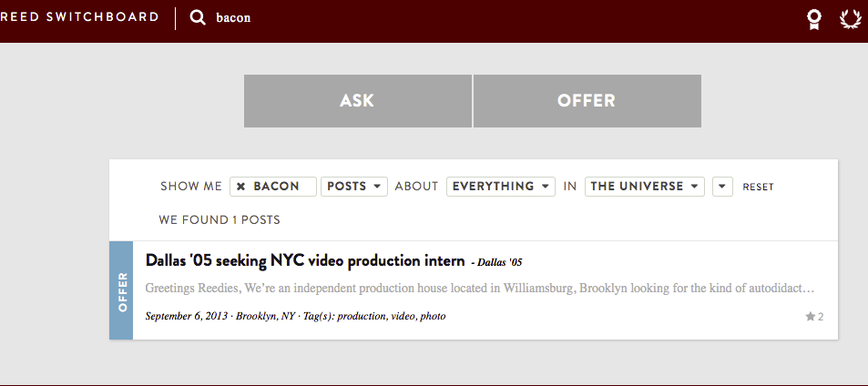Star the Dallas '05 post
The height and width of the screenshot is (386, 868).
pos(811,316)
